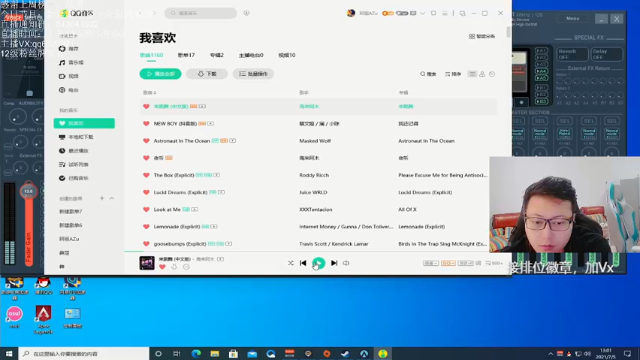Play the previous track
The height and width of the screenshot is (360, 640).
click(x=303, y=263)
